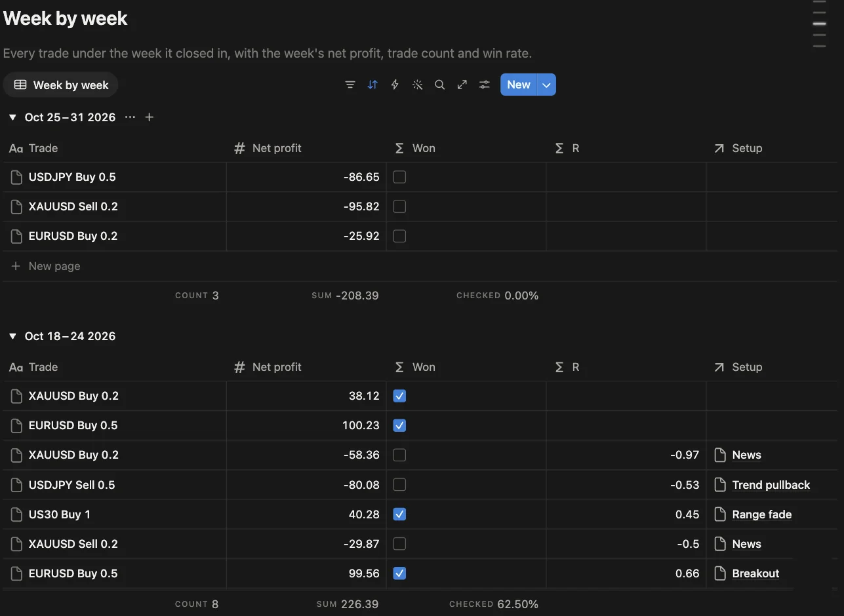Image resolution: width=844 pixels, height=616 pixels.
Task: Uncheck the Won checkbox for EURUSD Buy 99.56
Action: [399, 573]
